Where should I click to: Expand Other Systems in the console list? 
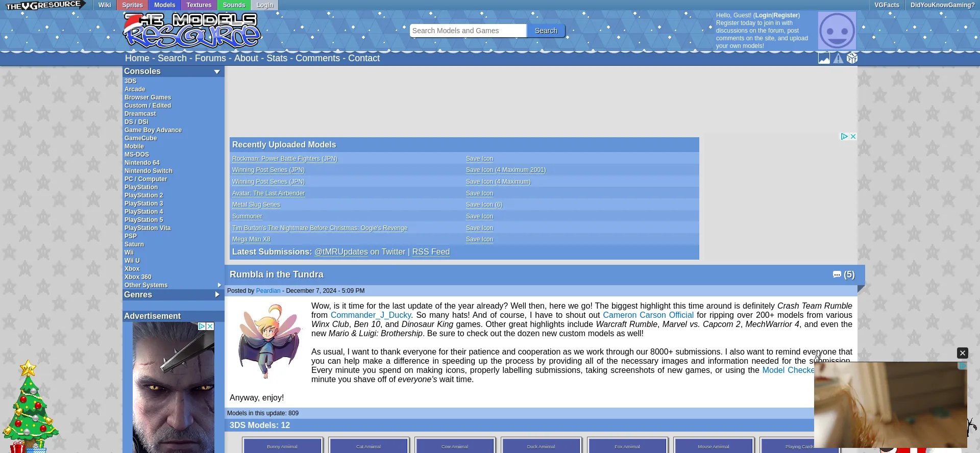(x=219, y=285)
